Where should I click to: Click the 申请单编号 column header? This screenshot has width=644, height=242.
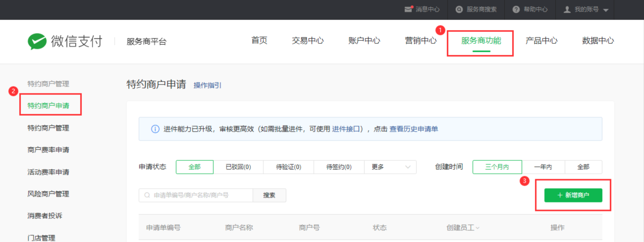pyautogui.click(x=163, y=228)
